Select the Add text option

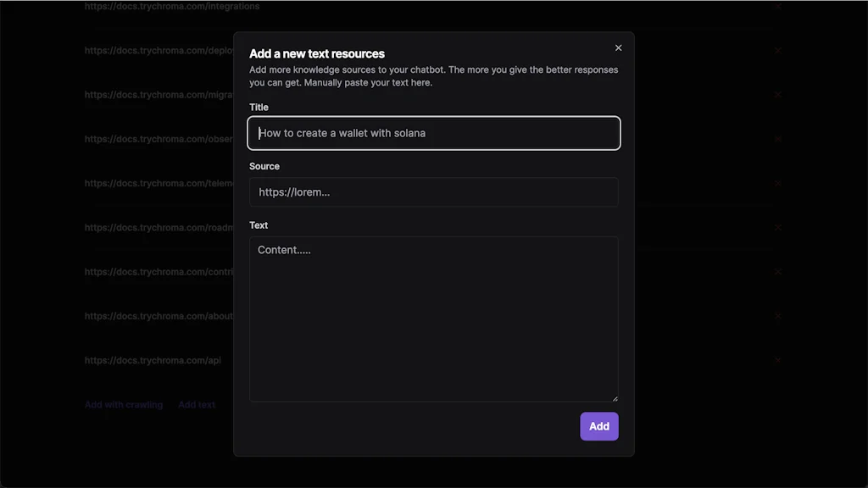click(196, 404)
